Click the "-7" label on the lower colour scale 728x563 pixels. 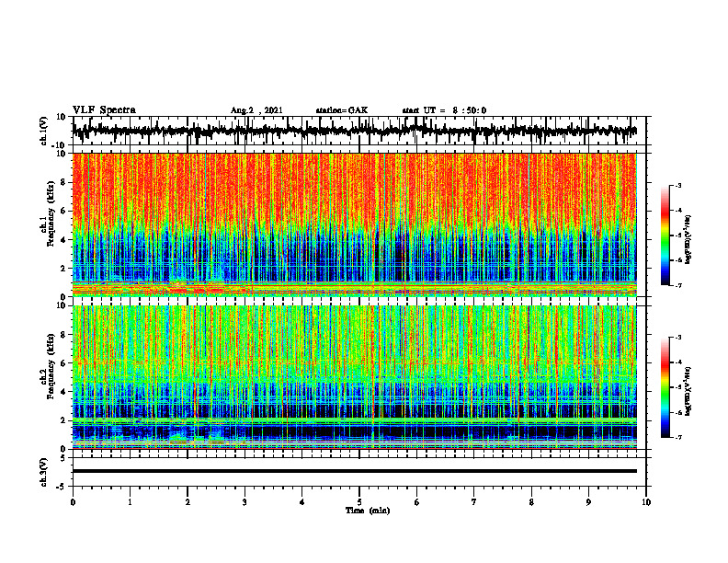(x=677, y=437)
